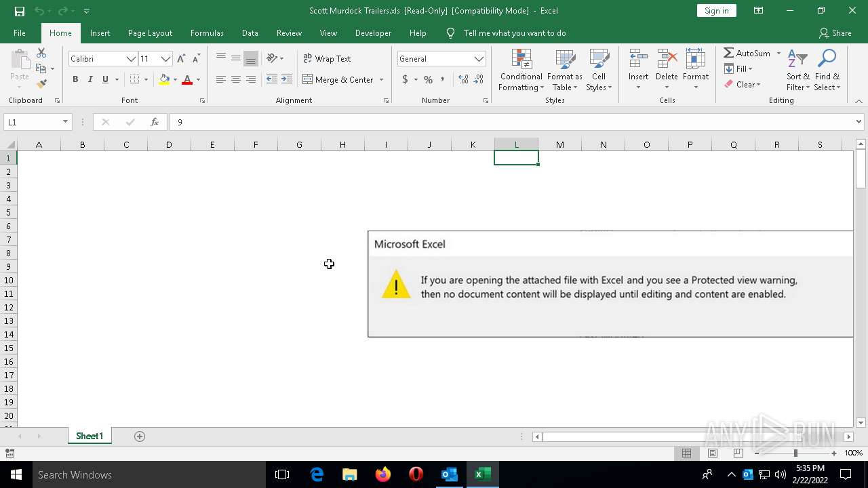Open Format as Table gallery
This screenshot has height=488, width=868.
565,70
